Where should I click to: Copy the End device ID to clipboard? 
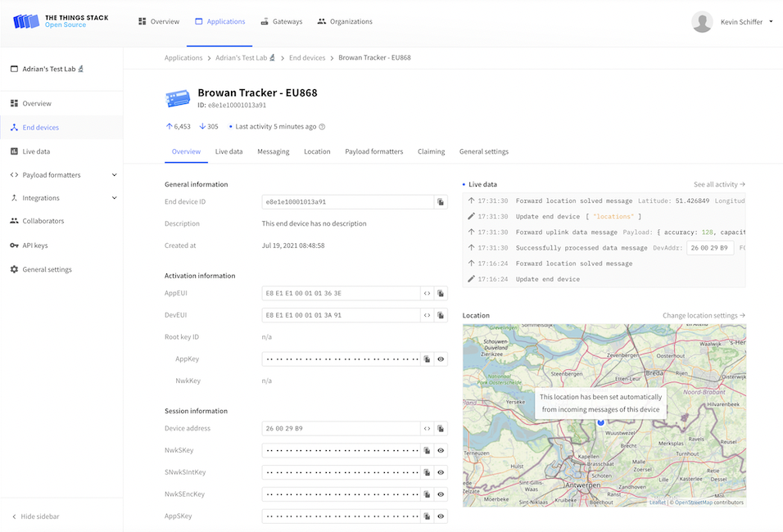[441, 202]
